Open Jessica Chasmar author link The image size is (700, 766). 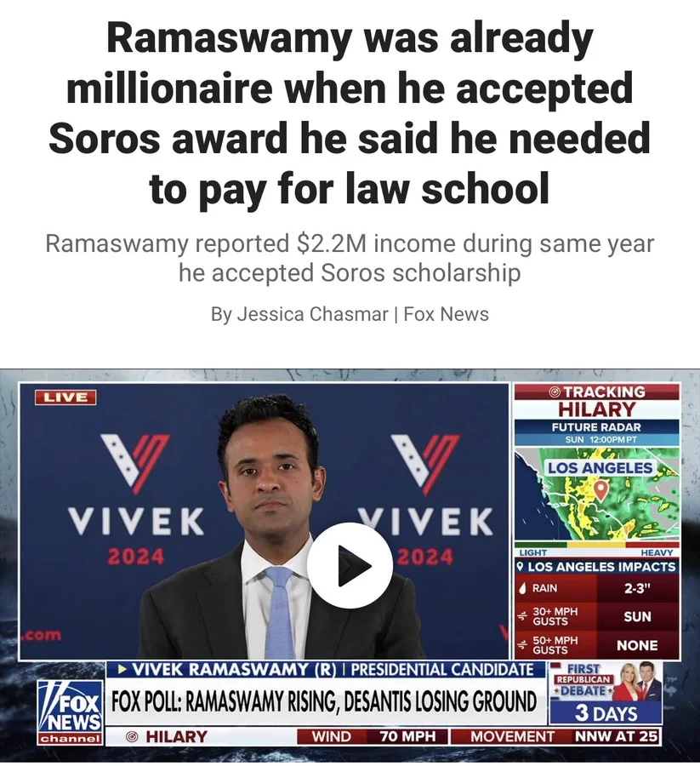(312, 314)
